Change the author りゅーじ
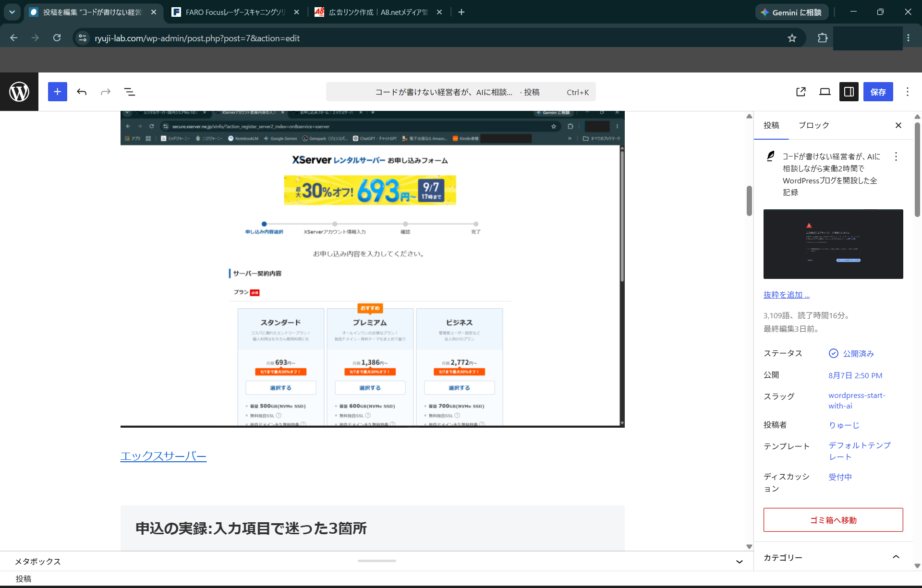The height and width of the screenshot is (588, 922). tap(844, 425)
